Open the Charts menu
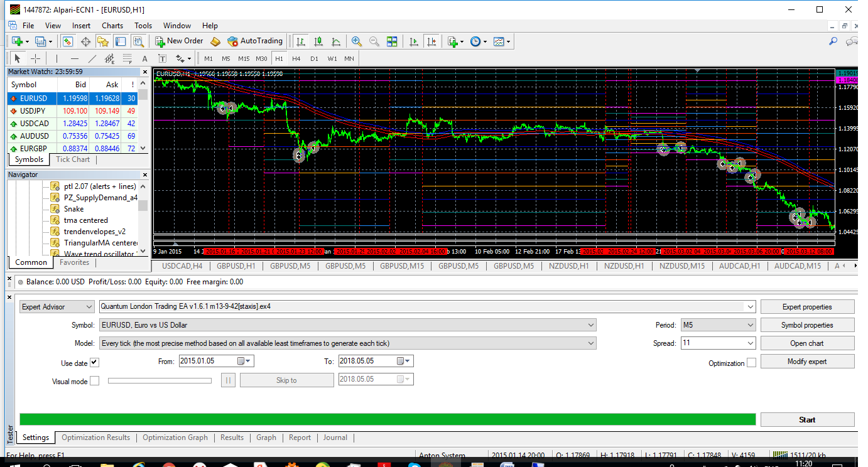868x467 pixels. 112,26
